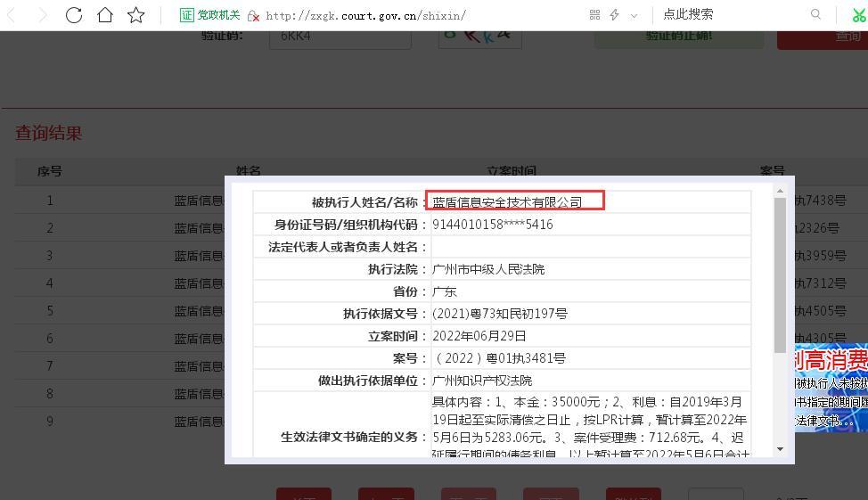Click case number ending 执7438号
868x500 pixels.
[821, 200]
